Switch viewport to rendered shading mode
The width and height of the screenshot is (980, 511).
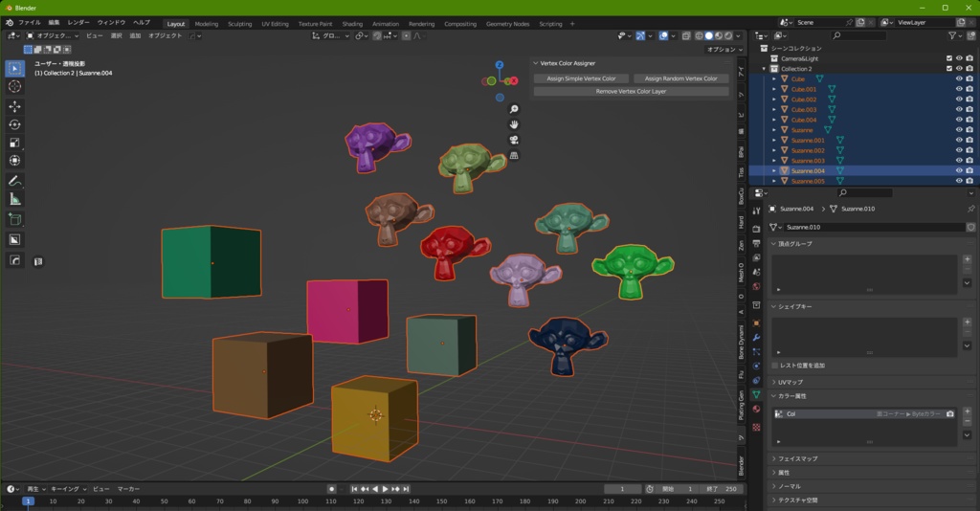pyautogui.click(x=728, y=35)
